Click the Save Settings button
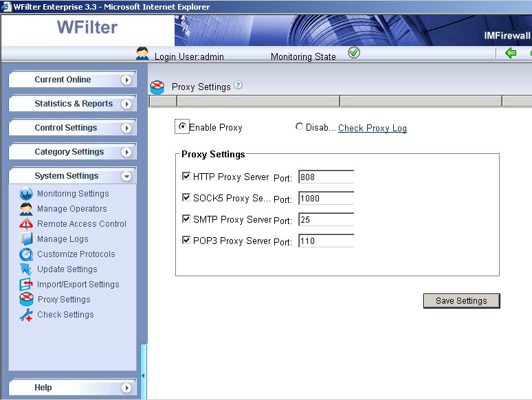 pyautogui.click(x=461, y=301)
